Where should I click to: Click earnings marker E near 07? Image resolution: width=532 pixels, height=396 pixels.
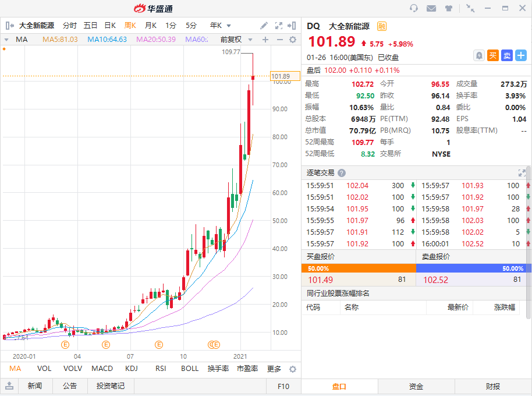coord(159,345)
